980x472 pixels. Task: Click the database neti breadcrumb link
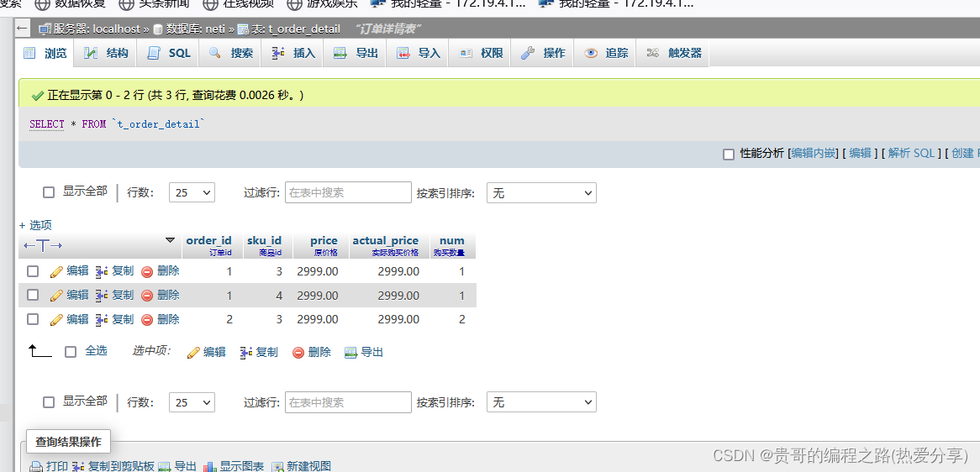coord(194,29)
